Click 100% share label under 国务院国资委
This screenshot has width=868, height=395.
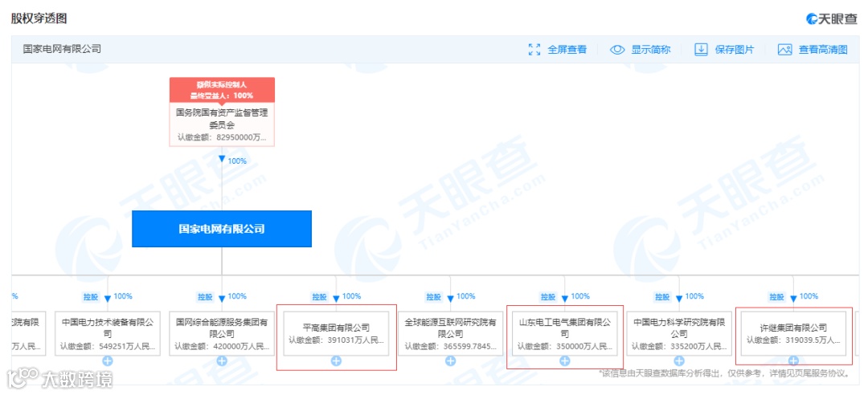tap(237, 161)
